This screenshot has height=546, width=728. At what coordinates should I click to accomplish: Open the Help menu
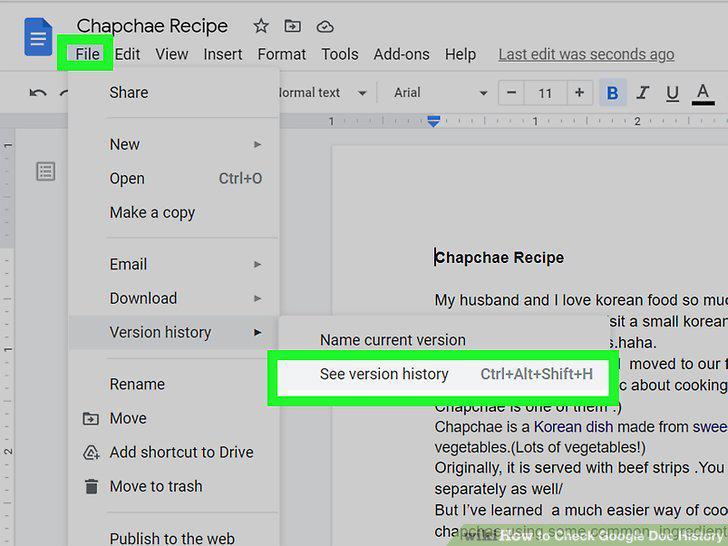pyautogui.click(x=460, y=54)
